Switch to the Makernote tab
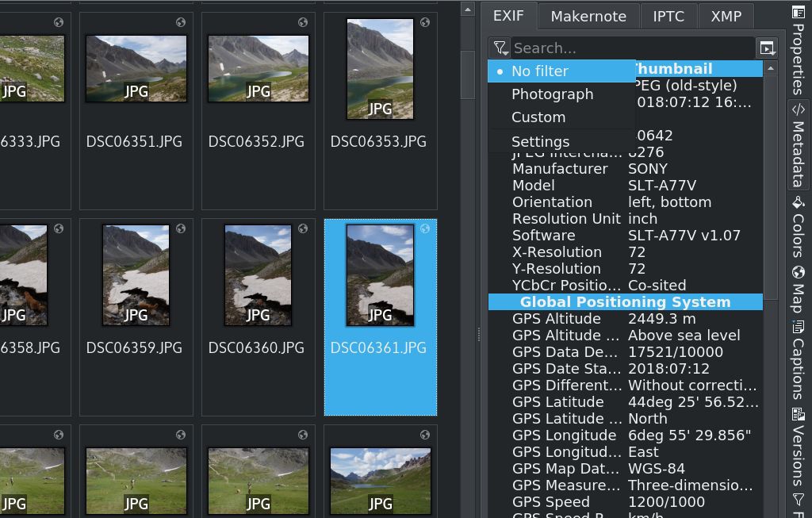This screenshot has width=812, height=518. click(x=588, y=17)
